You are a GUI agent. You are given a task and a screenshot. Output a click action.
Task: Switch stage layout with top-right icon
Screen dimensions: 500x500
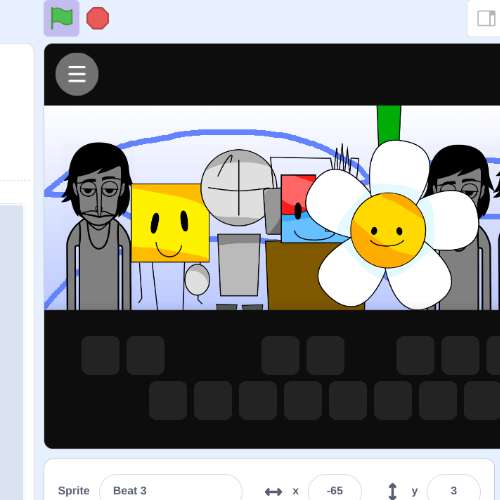click(486, 18)
